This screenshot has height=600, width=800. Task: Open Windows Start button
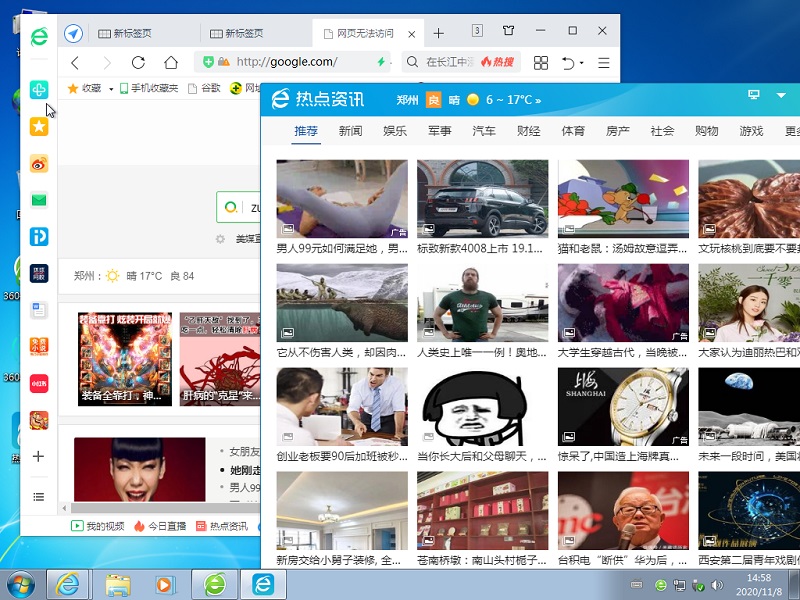(x=21, y=585)
